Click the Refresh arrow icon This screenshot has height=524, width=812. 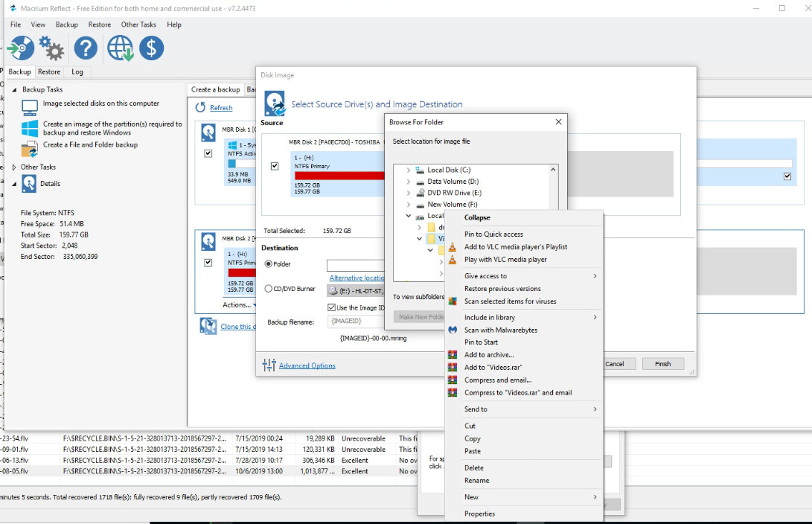(x=200, y=107)
